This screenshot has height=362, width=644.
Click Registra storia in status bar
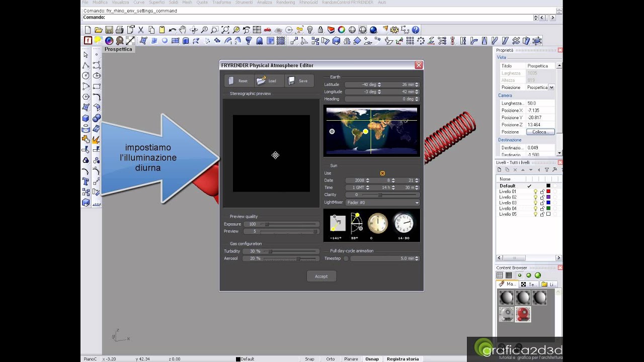403,359
